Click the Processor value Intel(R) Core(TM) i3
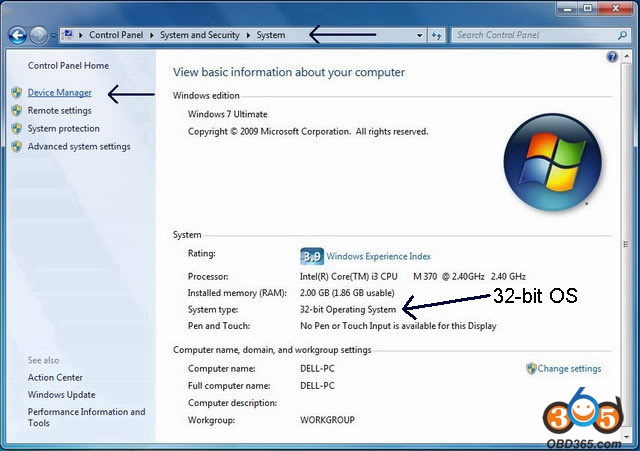This screenshot has height=451, width=640. [x=413, y=277]
